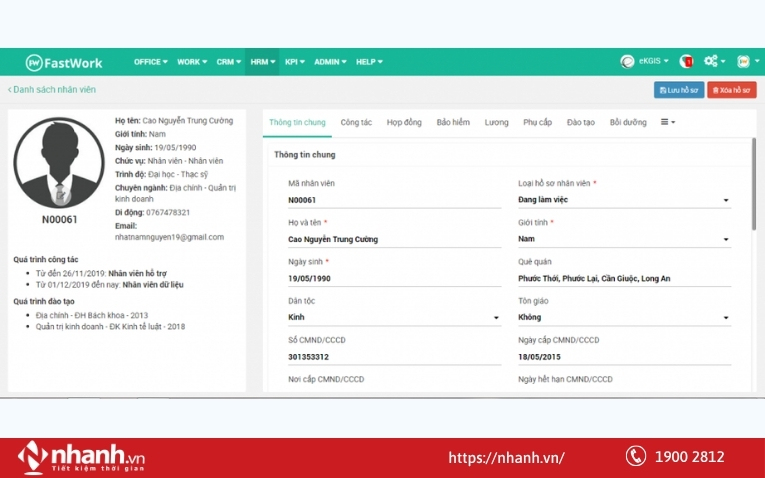This screenshot has height=478, width=765.
Task: Click the Họ và tên input field
Action: click(394, 240)
